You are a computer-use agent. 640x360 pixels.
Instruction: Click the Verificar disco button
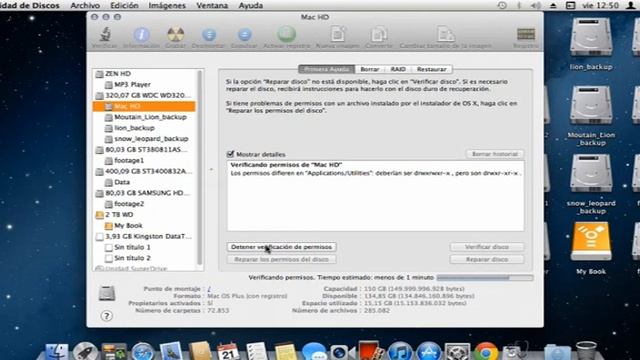click(487, 247)
